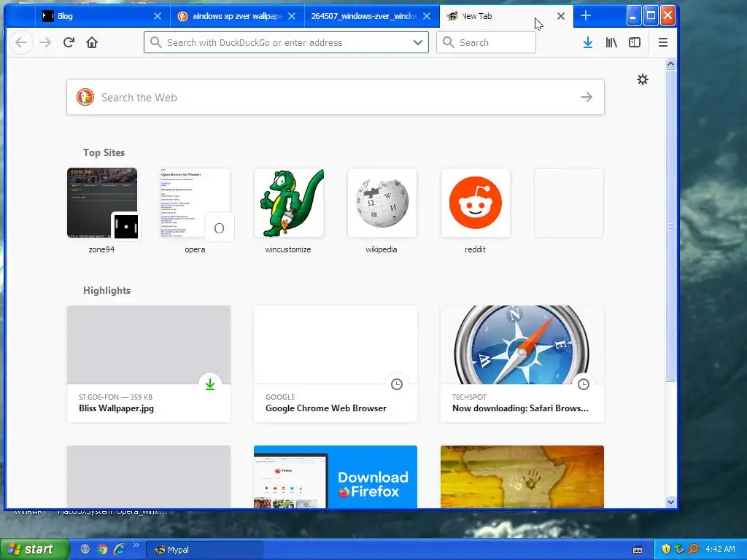Viewport: 747px width, 560px height.
Task: Click the empty top site placeholder tile
Action: coord(569,203)
